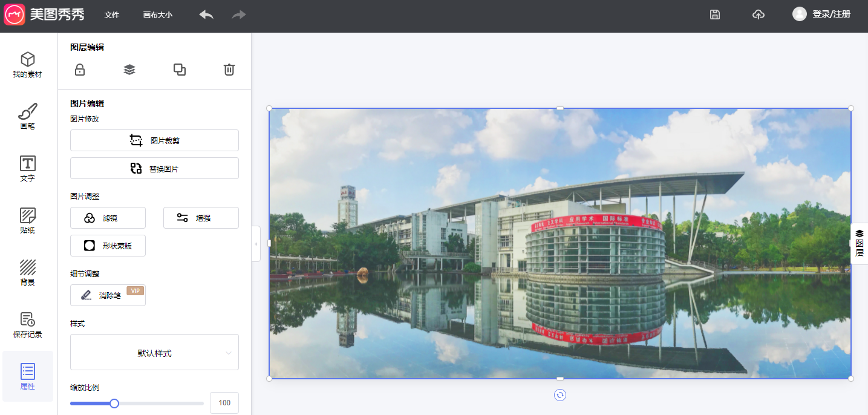Screen dimensions: 868x415
Task: Open 保存记录 save history
Action: pyautogui.click(x=28, y=325)
